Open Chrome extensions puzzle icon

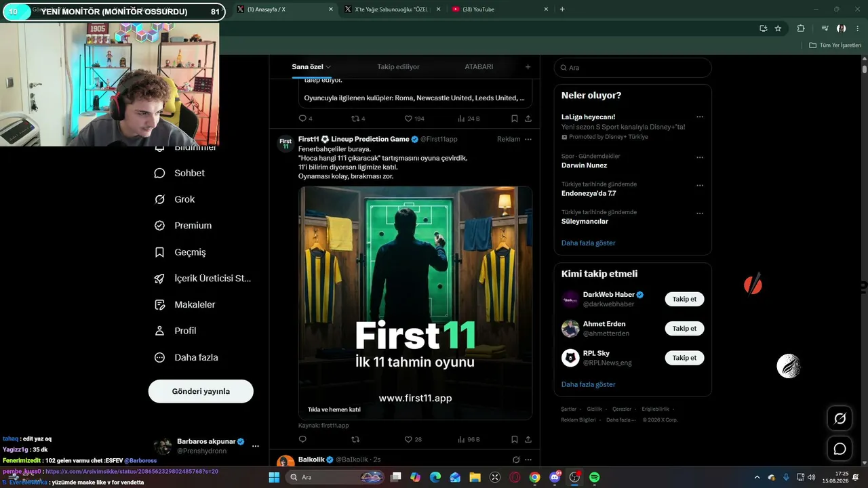[801, 28]
